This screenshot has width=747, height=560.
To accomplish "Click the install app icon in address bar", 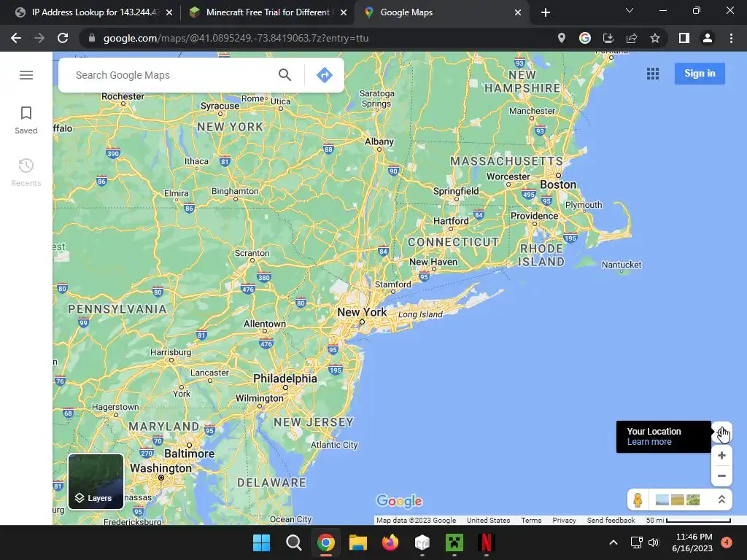I will [608, 38].
